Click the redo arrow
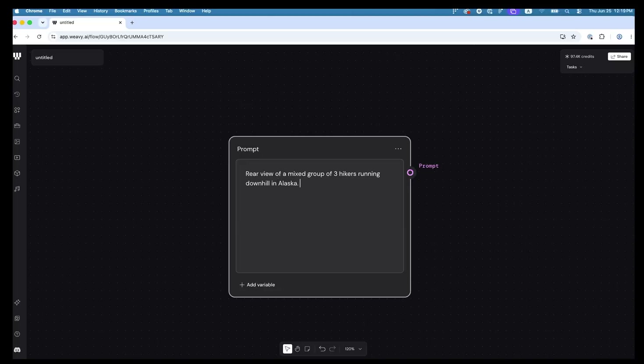Viewport: 644px width, 364px height. point(333,349)
